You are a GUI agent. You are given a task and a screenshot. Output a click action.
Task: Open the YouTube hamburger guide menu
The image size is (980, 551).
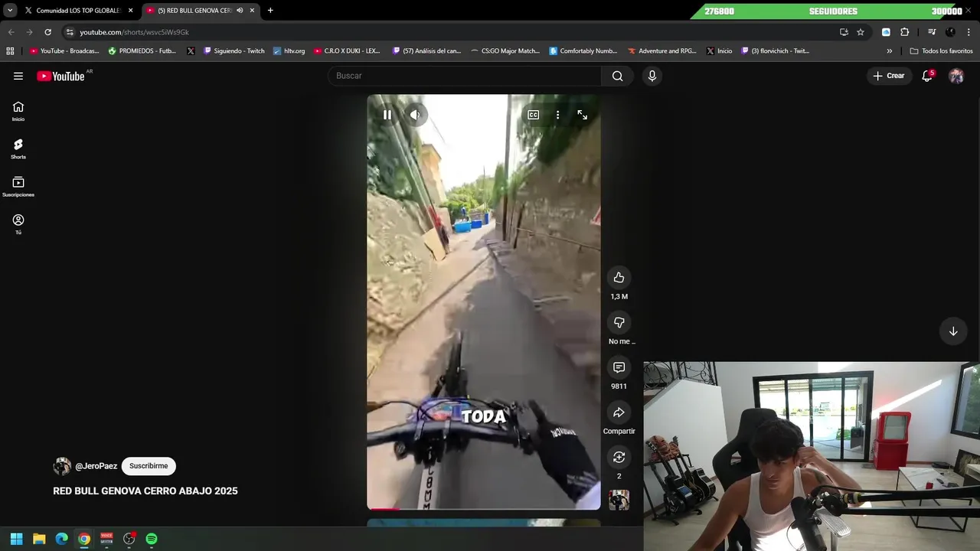click(18, 76)
